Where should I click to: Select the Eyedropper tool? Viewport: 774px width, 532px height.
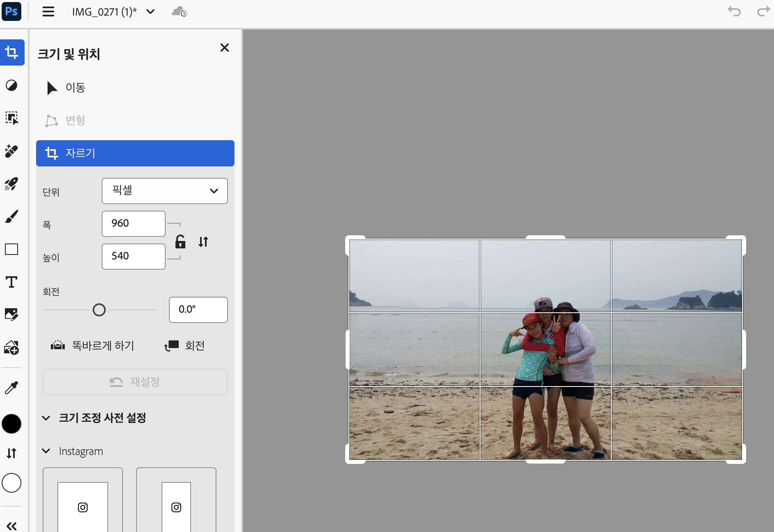click(11, 387)
